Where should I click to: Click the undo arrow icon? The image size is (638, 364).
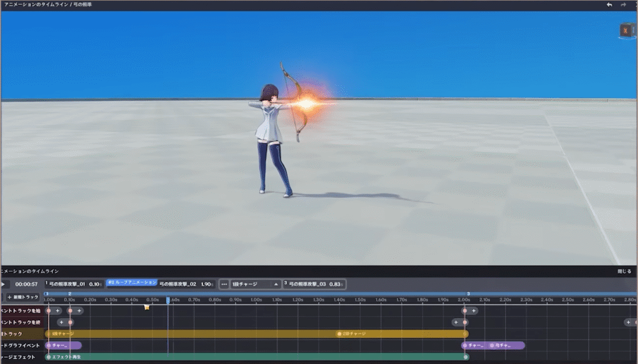coord(609,4)
